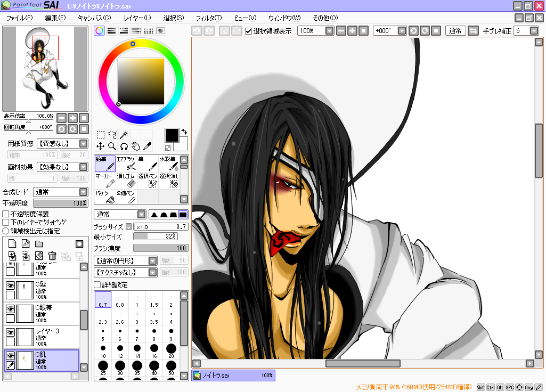
Task: Activate the canvas rotate tool
Action: [124, 146]
